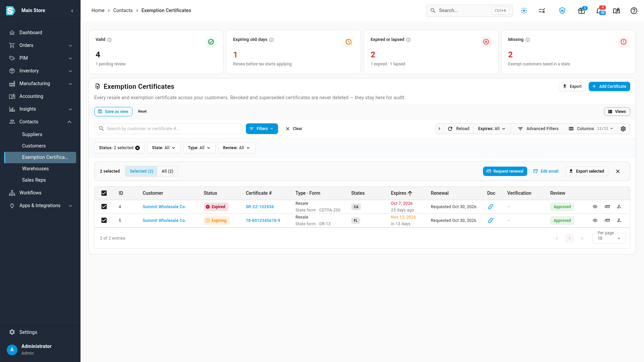Screen dimensions: 644x362
Task: Sort by the Expires column header
Action: [401, 193]
